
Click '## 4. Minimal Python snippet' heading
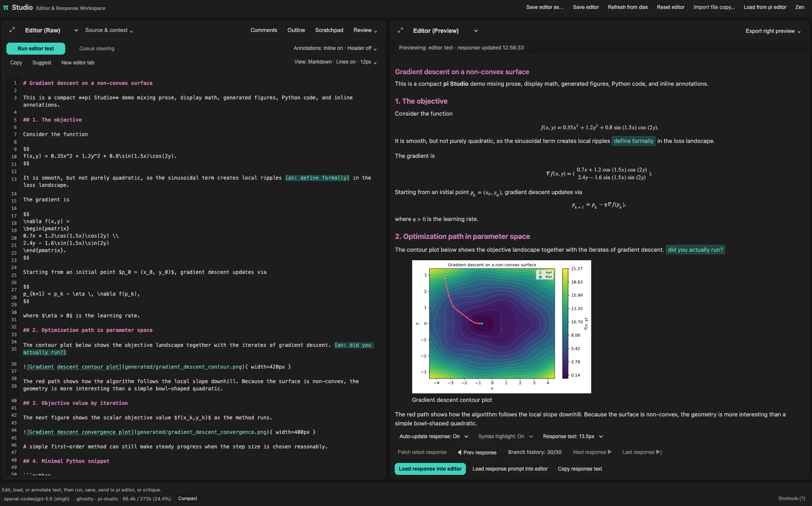pos(66,461)
